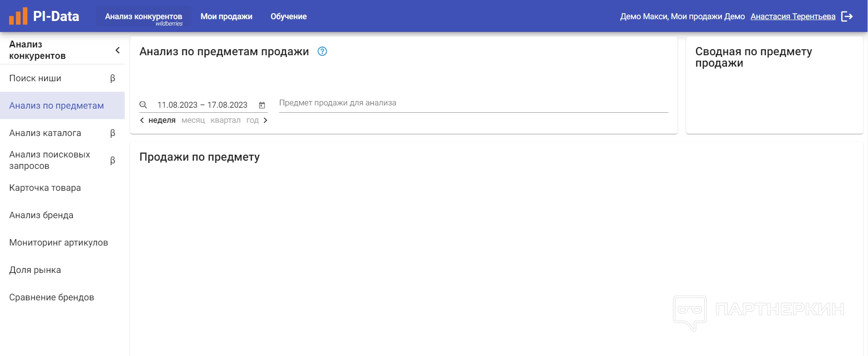Click the Анализ по предметам продажи heading
The width and height of the screenshot is (868, 356).
point(224,52)
